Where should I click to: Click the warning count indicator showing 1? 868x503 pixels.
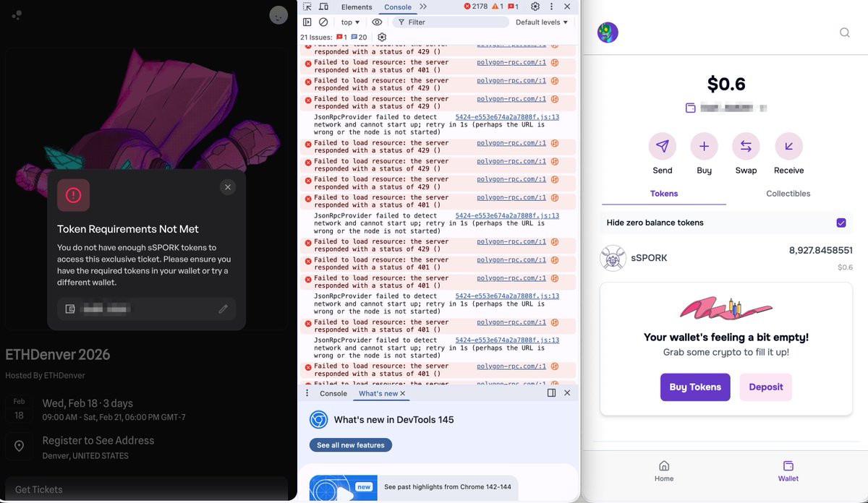click(497, 7)
